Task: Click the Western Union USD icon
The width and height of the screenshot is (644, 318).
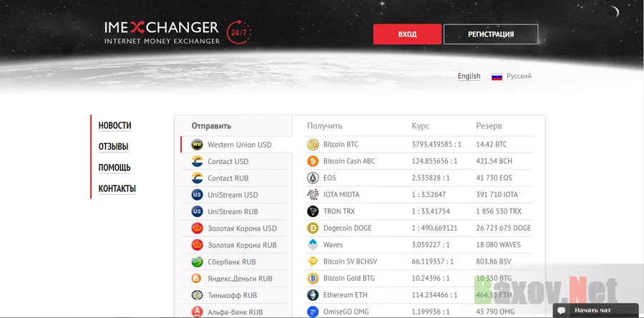Action: pyautogui.click(x=197, y=145)
